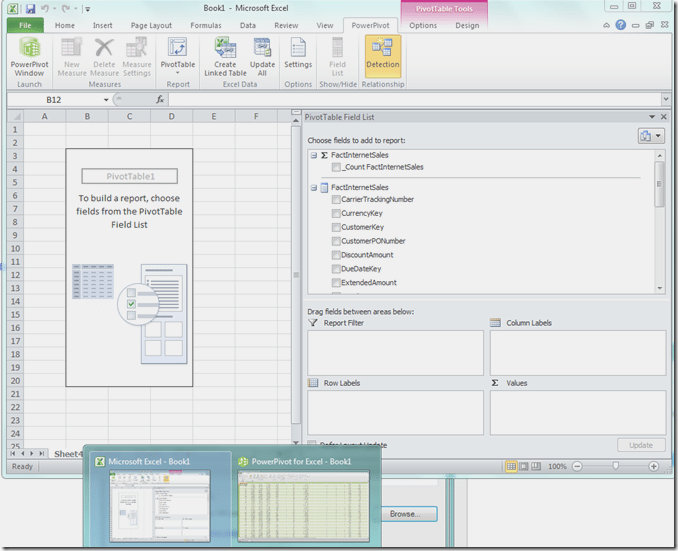678x551 pixels.
Task: Open the field list layout dropdown arrow
Action: 658,136
